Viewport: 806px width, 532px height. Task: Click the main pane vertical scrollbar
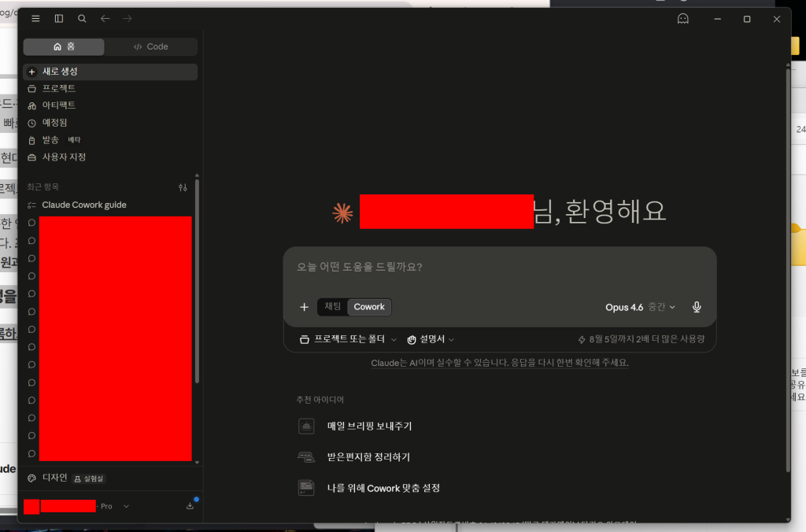pyautogui.click(x=788, y=271)
